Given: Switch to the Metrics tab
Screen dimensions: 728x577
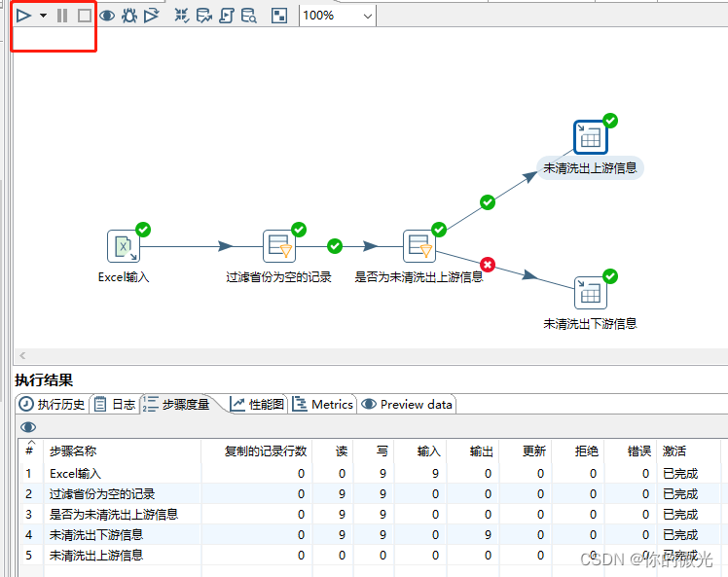Looking at the screenshot, I should 323,405.
